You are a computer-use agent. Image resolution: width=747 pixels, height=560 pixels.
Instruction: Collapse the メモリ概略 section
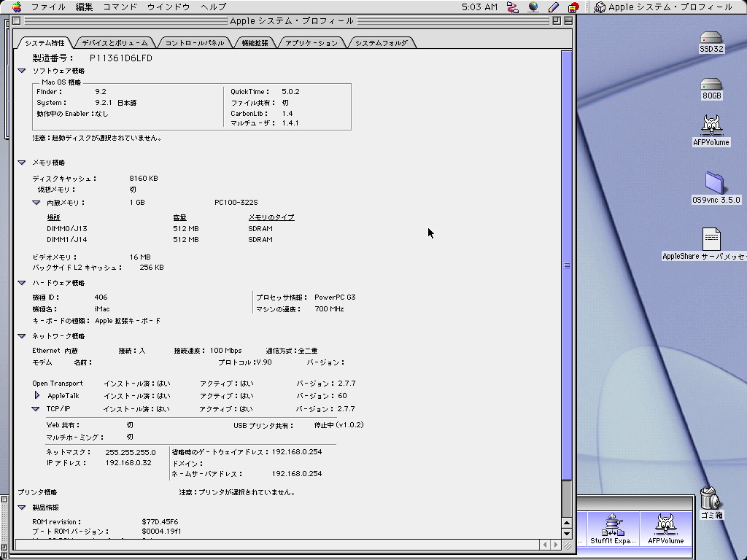(21, 163)
